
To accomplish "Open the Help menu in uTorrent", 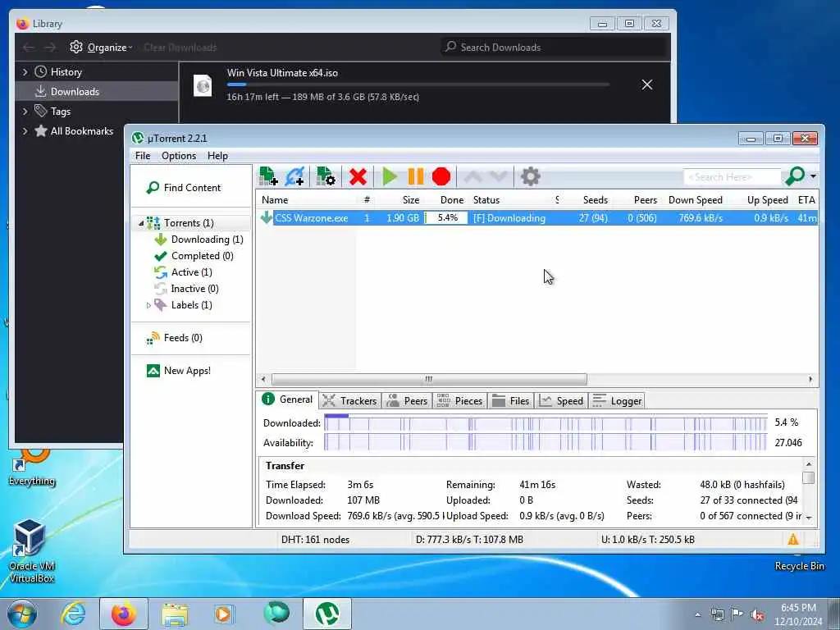I will tap(217, 156).
